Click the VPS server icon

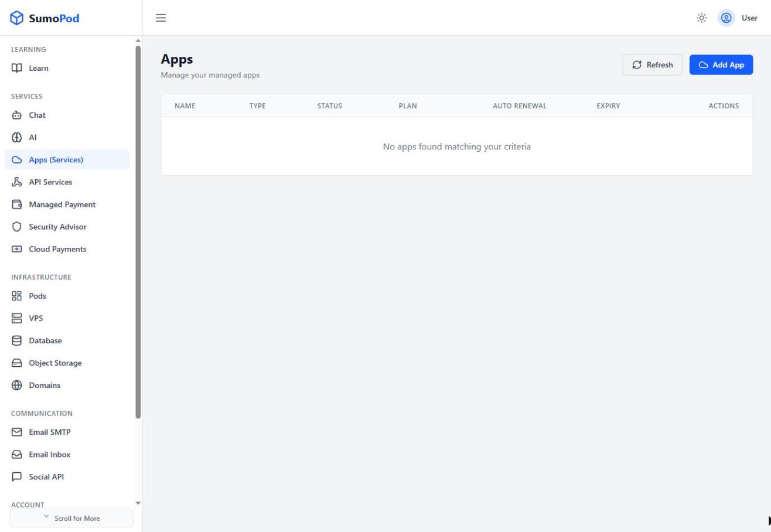[x=17, y=318]
